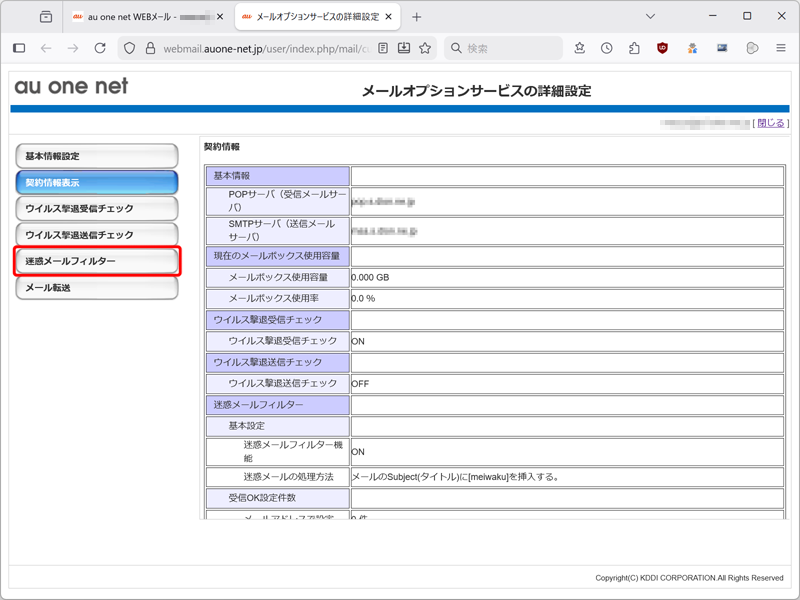Image resolution: width=800 pixels, height=600 pixels.
Task: Go to メール転送 settings
Action: point(97,288)
